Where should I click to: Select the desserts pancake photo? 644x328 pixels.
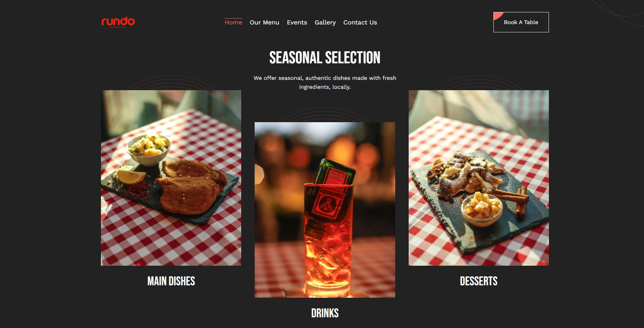pyautogui.click(x=479, y=178)
